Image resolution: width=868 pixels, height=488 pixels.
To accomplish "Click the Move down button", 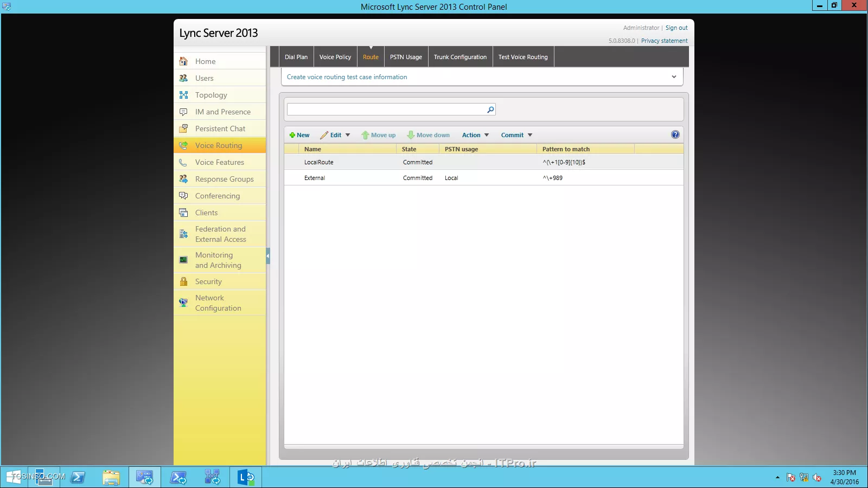I will [x=429, y=135].
